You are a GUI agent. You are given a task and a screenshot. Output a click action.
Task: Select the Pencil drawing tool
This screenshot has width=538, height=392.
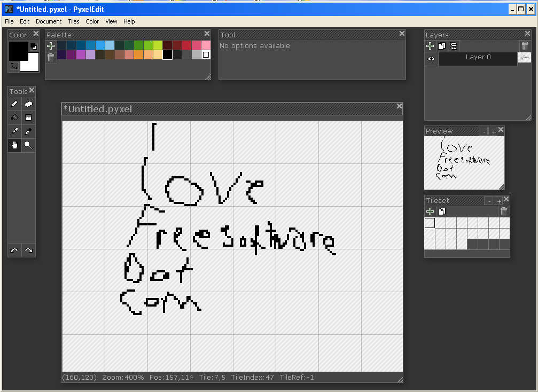click(14, 104)
